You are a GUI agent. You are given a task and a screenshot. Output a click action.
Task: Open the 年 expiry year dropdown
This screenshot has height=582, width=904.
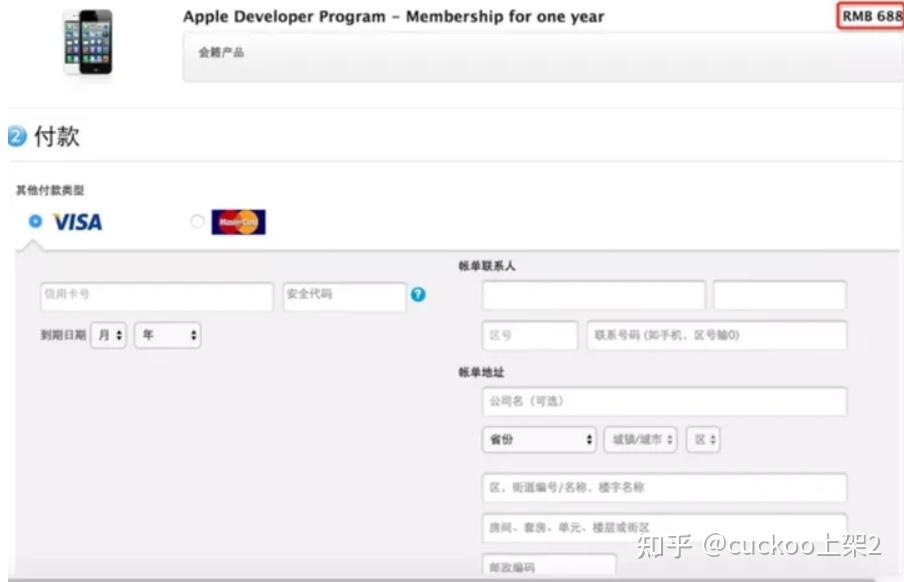(168, 335)
